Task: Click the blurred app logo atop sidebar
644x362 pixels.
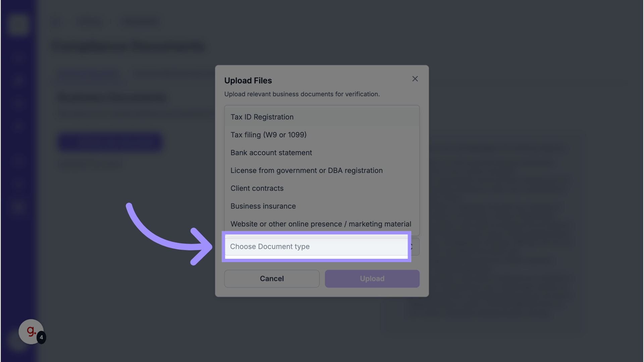Action: click(18, 24)
